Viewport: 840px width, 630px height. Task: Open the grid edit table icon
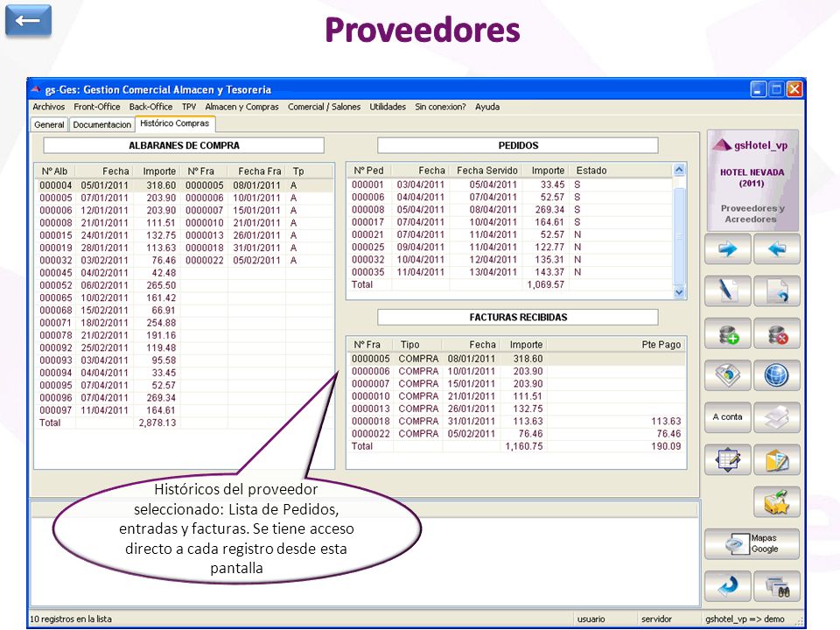tap(727, 459)
